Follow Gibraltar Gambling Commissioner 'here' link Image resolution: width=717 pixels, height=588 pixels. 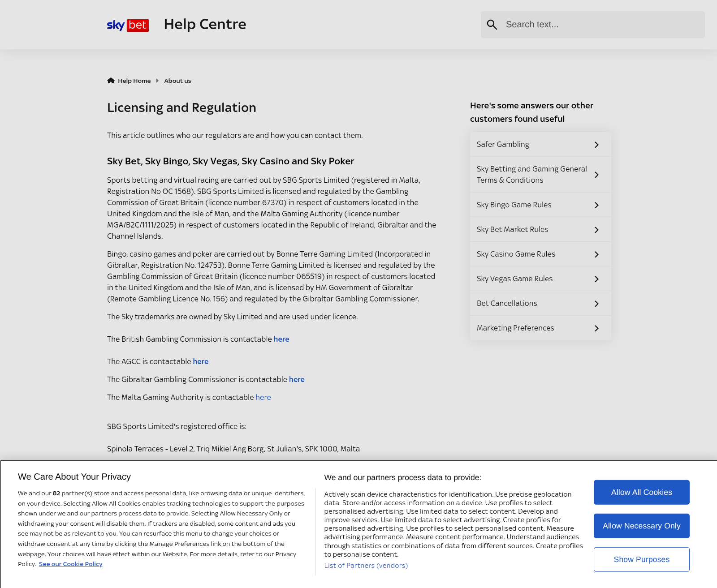click(x=297, y=379)
